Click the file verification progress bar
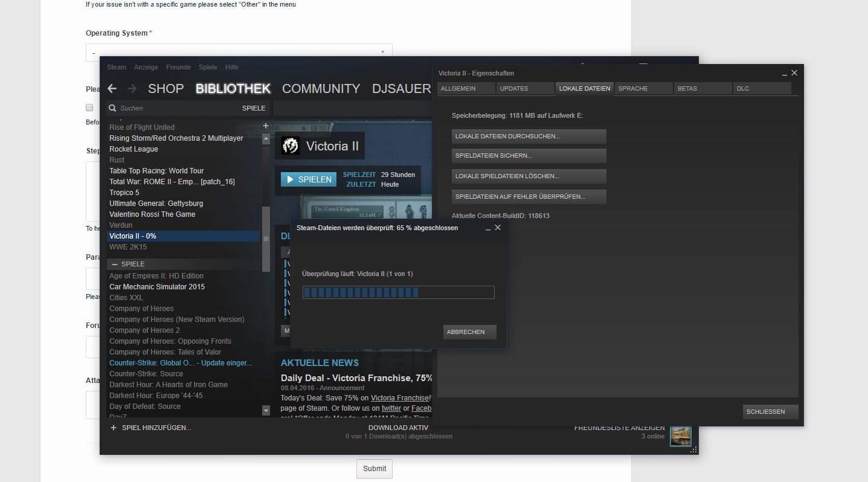This screenshot has width=868, height=482. coord(398,292)
